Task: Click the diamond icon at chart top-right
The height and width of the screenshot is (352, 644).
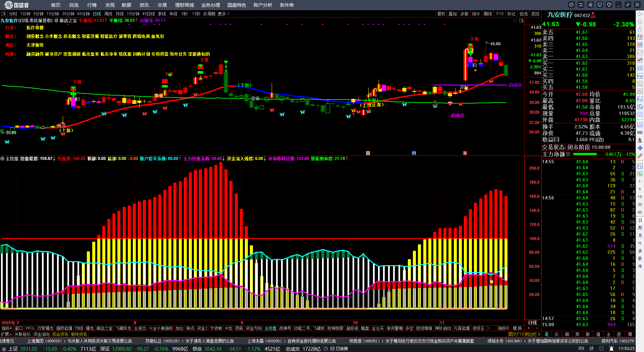Action: pos(515,21)
